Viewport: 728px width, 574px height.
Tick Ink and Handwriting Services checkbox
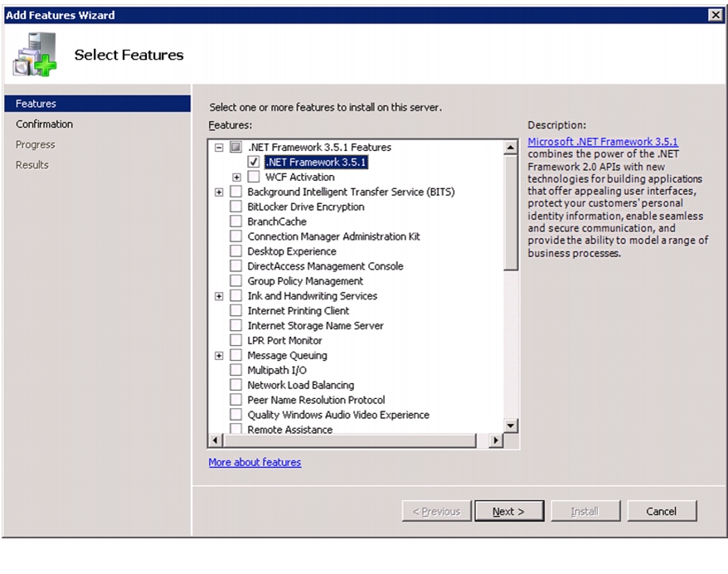click(x=235, y=296)
